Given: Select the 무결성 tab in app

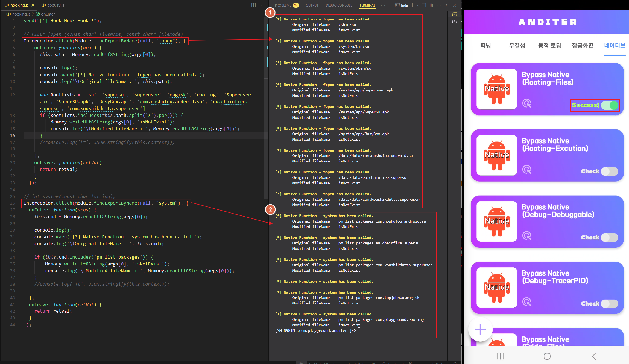Looking at the screenshot, I should click(517, 45).
